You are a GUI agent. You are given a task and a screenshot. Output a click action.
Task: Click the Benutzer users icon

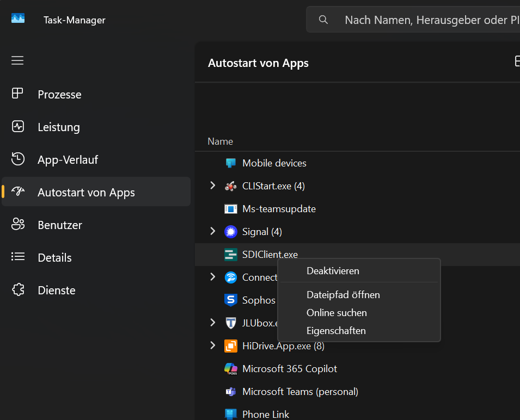[18, 225]
